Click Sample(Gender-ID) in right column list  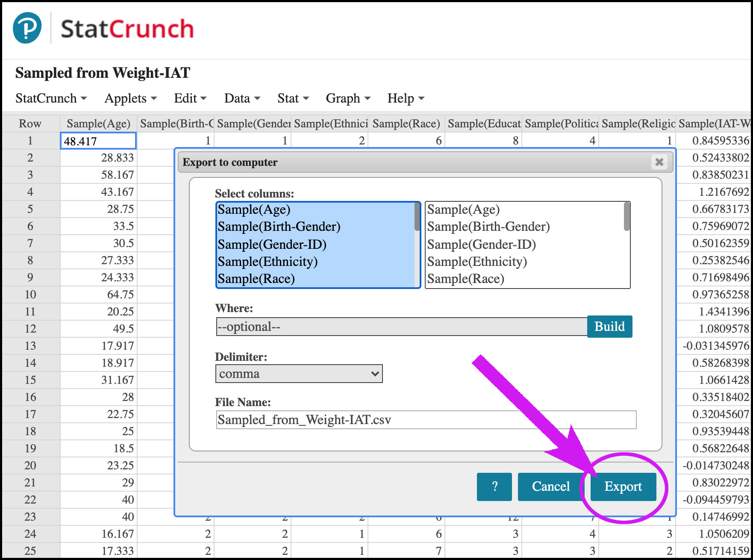525,245
